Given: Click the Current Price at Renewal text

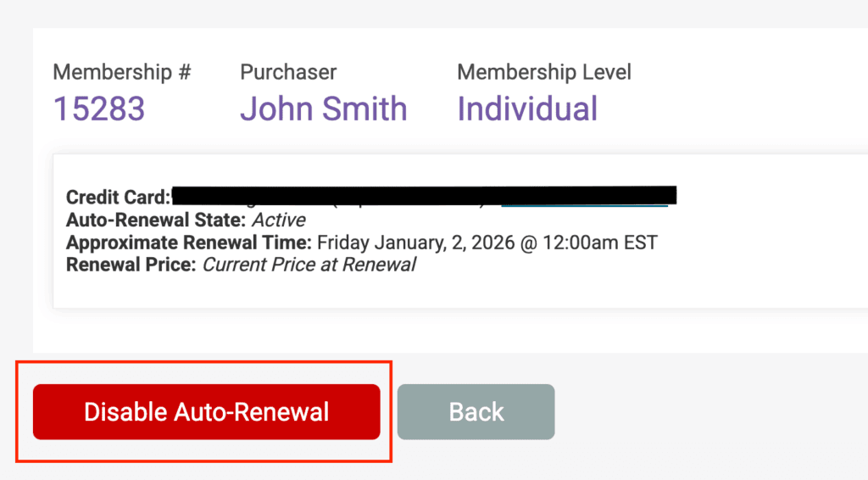Looking at the screenshot, I should [309, 265].
